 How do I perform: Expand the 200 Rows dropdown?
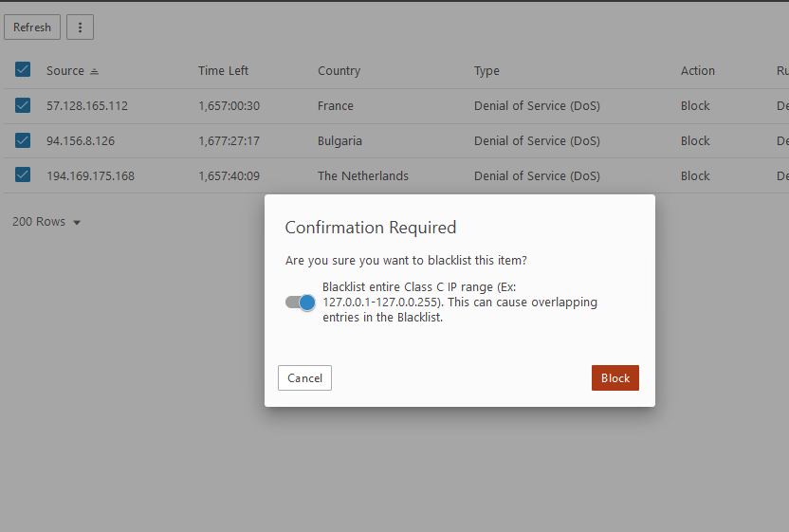tap(46, 222)
